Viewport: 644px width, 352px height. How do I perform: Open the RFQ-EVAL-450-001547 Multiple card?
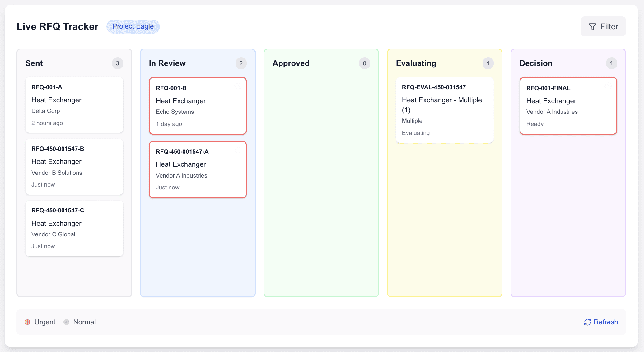445,110
